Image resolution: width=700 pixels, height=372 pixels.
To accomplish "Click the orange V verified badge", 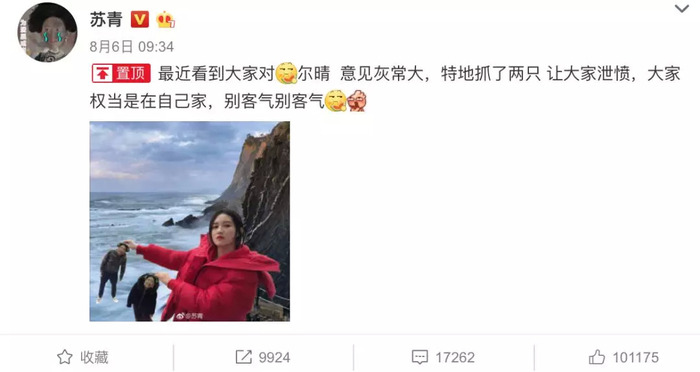I will (x=140, y=20).
